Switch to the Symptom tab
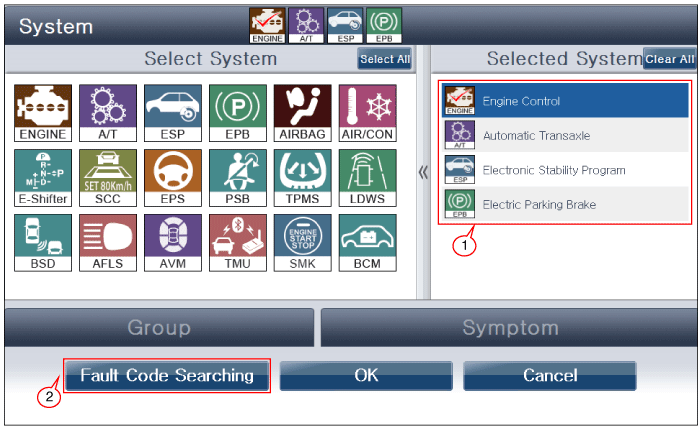This screenshot has width=700, height=428. tap(509, 327)
